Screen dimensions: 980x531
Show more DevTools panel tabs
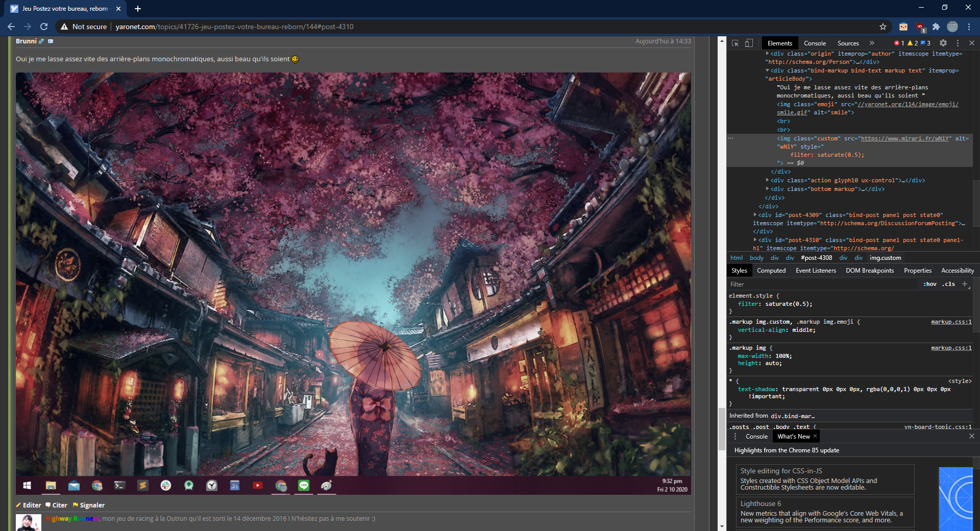point(872,43)
